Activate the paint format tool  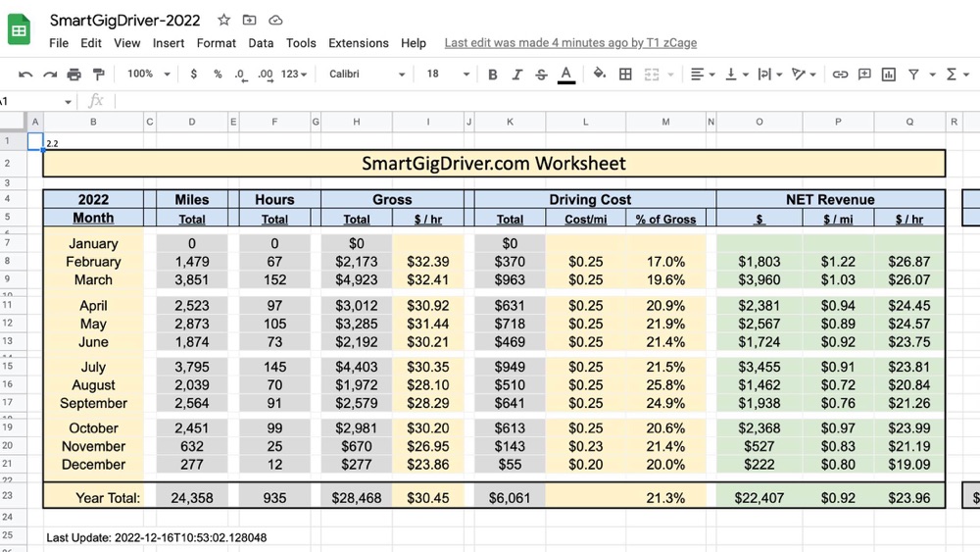pyautogui.click(x=98, y=75)
